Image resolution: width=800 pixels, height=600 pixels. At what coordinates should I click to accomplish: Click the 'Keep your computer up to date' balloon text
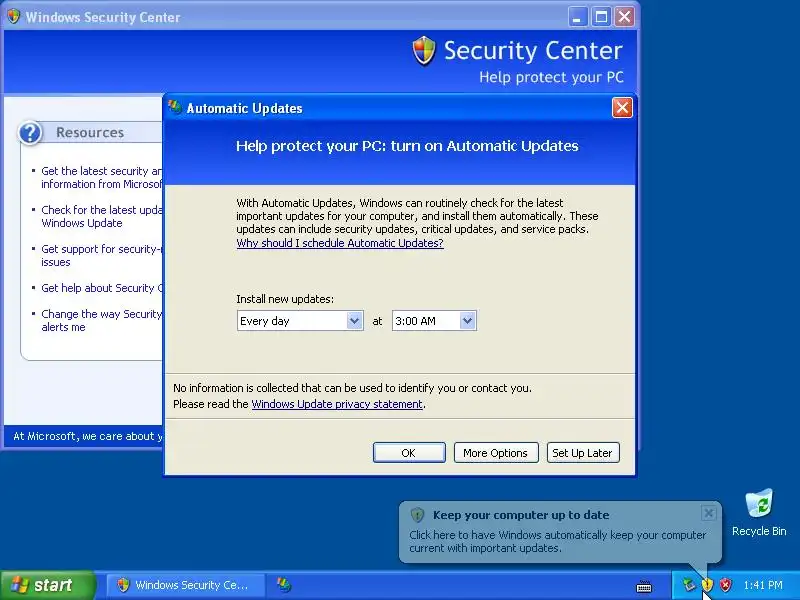tap(558, 541)
